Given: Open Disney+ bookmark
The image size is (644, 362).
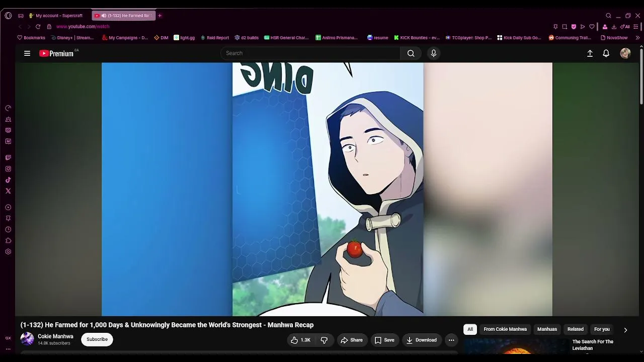Looking at the screenshot, I should click(x=72, y=38).
